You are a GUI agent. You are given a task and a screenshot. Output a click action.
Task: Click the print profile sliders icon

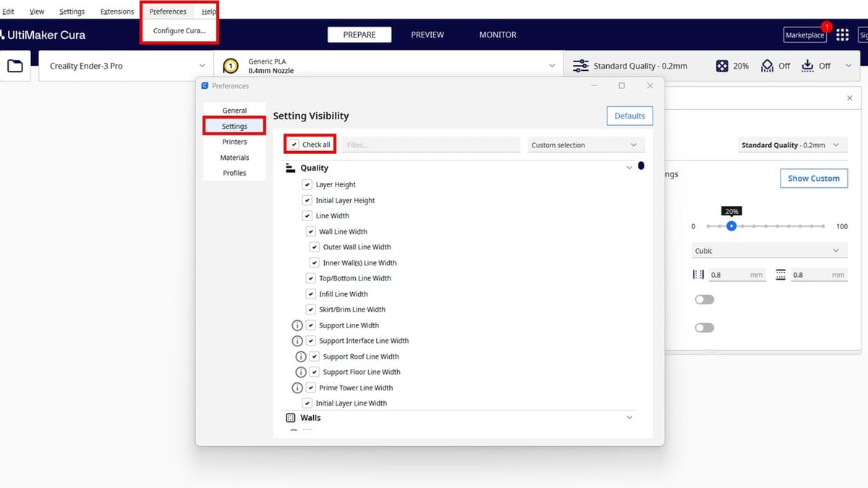pyautogui.click(x=580, y=66)
